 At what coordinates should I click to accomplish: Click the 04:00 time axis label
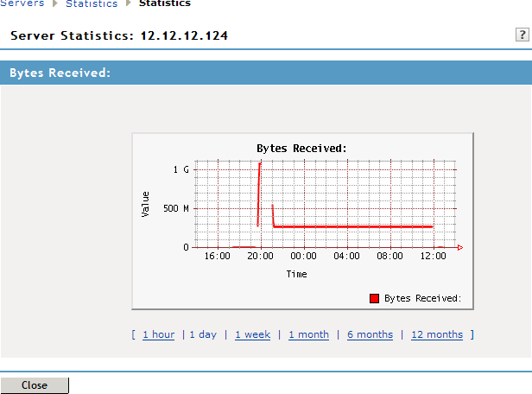pos(346,256)
